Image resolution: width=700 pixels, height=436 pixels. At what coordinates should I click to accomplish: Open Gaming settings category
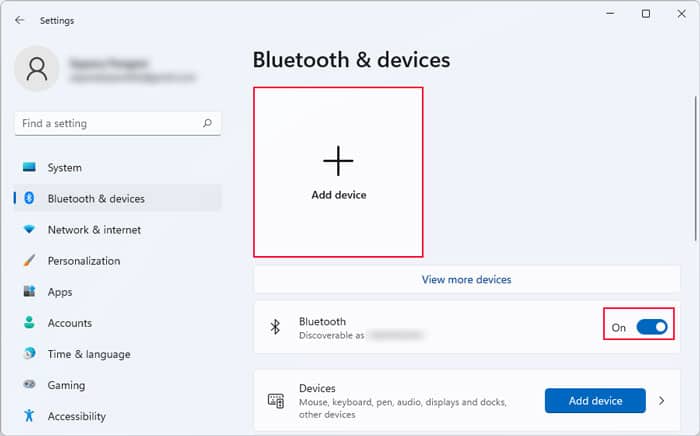[x=118, y=385]
